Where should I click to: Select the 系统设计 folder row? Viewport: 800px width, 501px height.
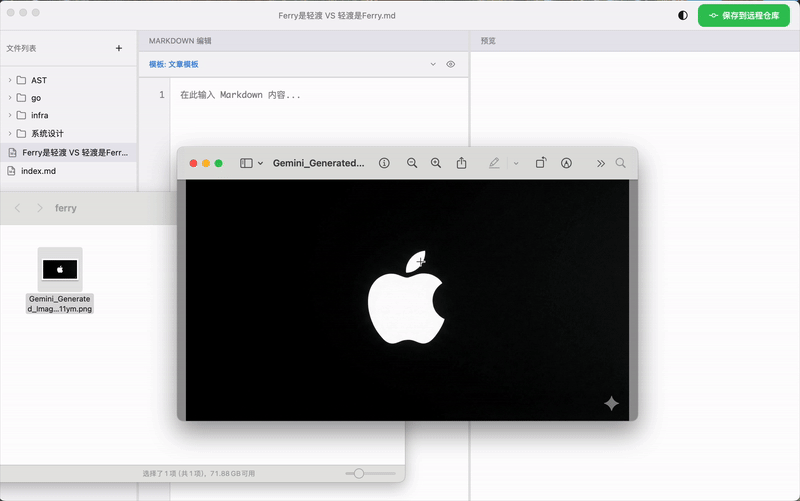point(68,133)
